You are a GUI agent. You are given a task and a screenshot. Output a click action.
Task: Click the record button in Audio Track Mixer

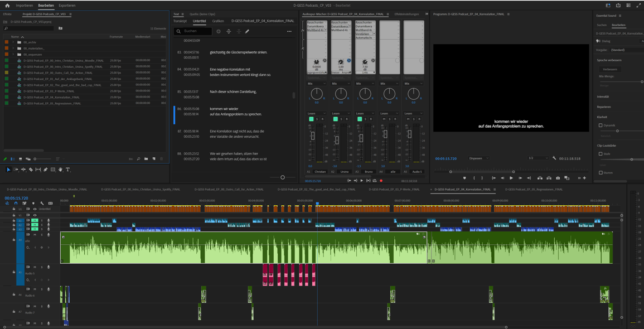coord(381,181)
